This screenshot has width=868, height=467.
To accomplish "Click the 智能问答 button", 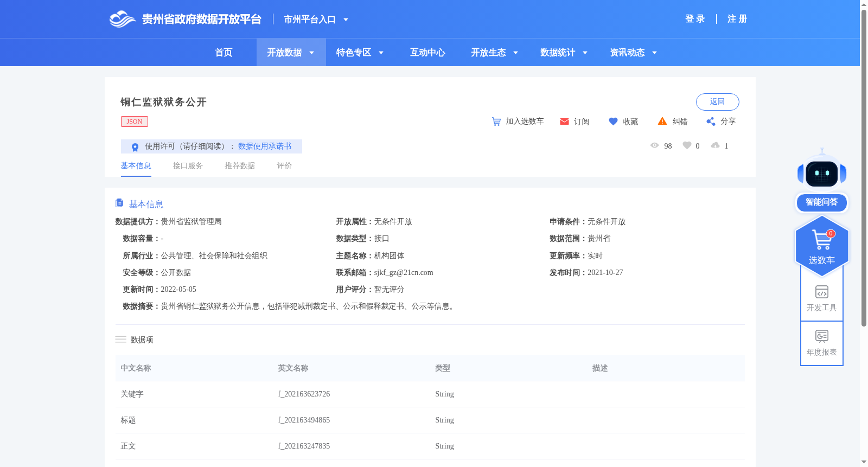I will click(x=822, y=202).
